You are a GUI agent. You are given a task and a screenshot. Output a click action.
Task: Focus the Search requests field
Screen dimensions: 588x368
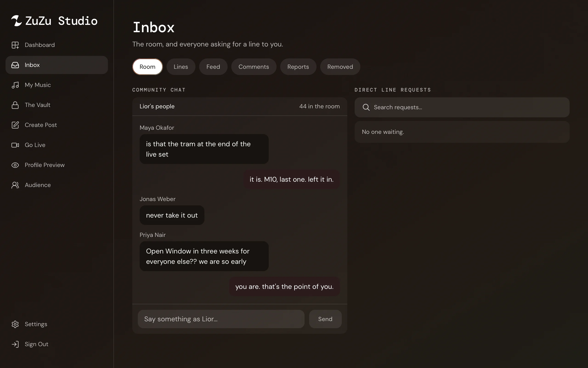pyautogui.click(x=462, y=107)
